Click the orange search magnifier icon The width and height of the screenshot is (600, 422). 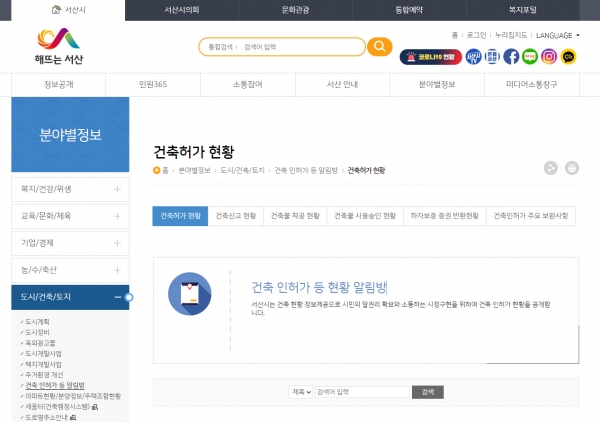pos(380,47)
